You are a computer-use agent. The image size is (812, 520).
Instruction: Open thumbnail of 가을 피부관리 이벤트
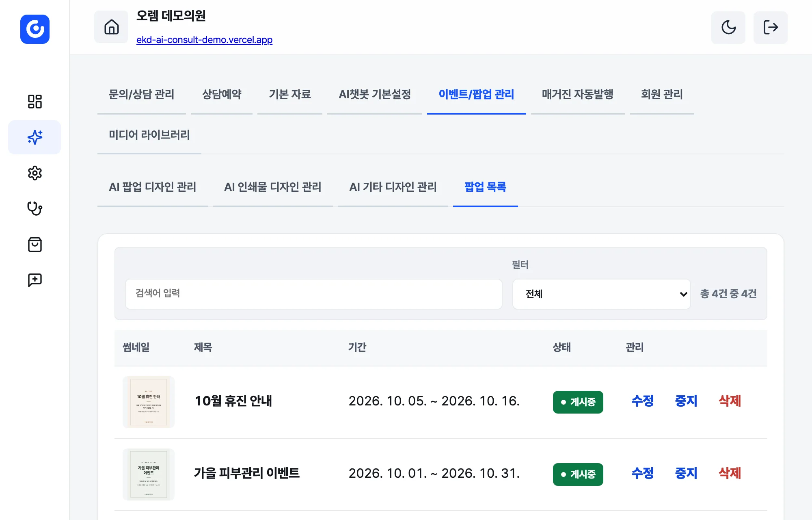click(x=149, y=474)
